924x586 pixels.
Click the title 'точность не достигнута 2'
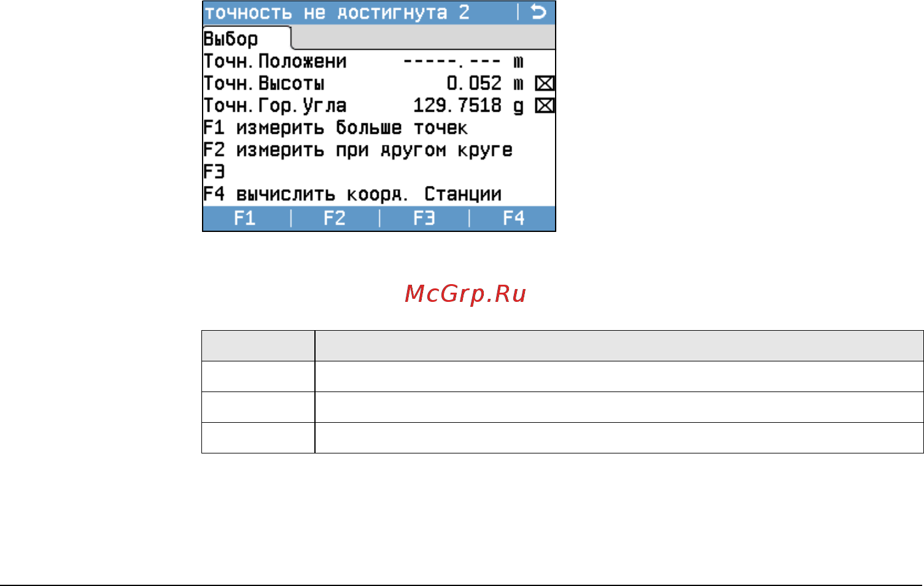tap(336, 12)
